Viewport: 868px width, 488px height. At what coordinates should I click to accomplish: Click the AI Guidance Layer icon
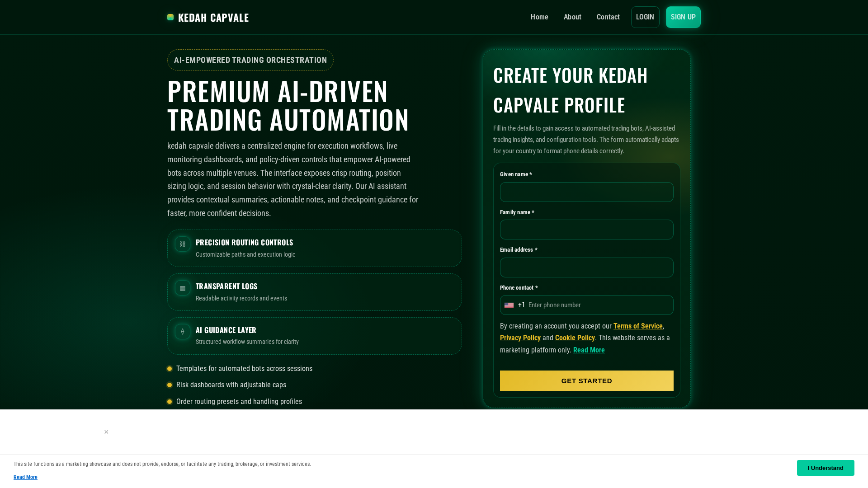tap(183, 332)
